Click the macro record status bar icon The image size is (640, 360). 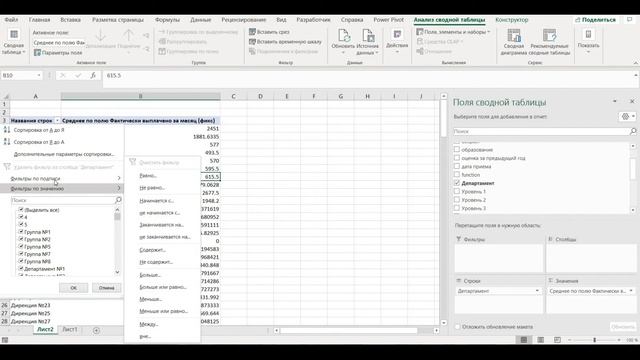point(5,340)
